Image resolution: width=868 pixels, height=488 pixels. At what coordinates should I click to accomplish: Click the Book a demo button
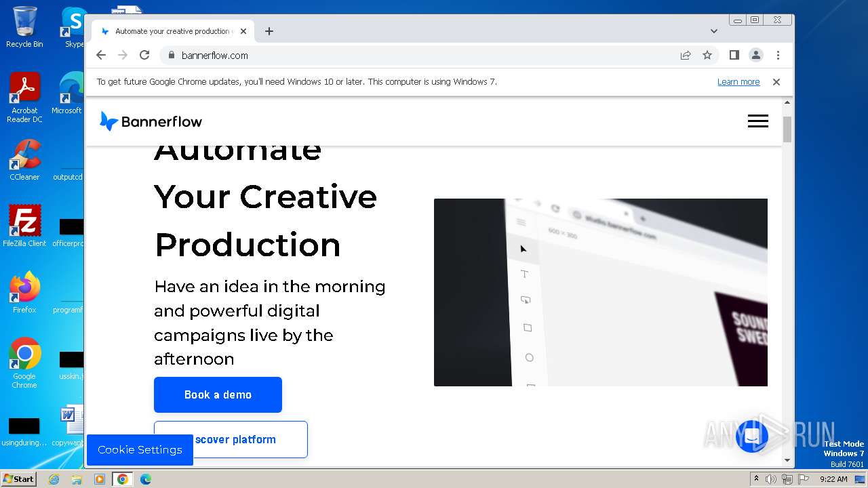[x=218, y=394]
